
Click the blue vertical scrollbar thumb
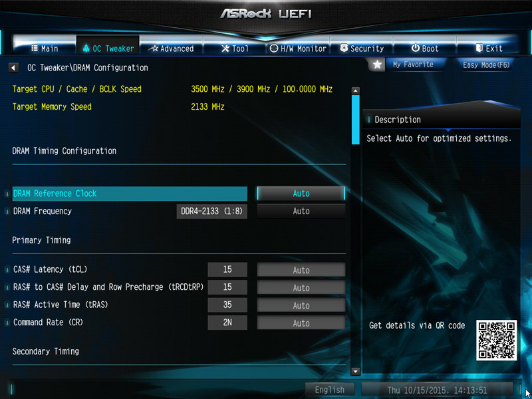click(x=355, y=120)
